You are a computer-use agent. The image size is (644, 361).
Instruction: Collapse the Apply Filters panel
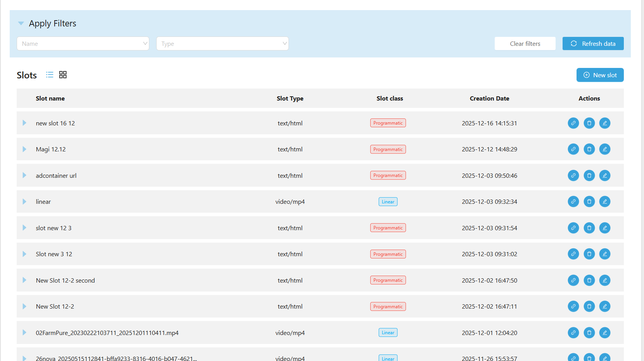tap(21, 24)
